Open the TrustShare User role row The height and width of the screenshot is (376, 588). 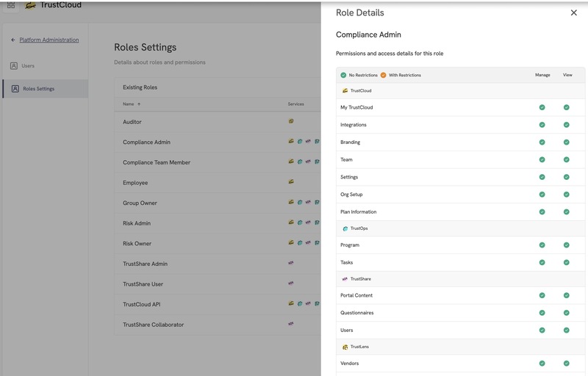point(218,284)
